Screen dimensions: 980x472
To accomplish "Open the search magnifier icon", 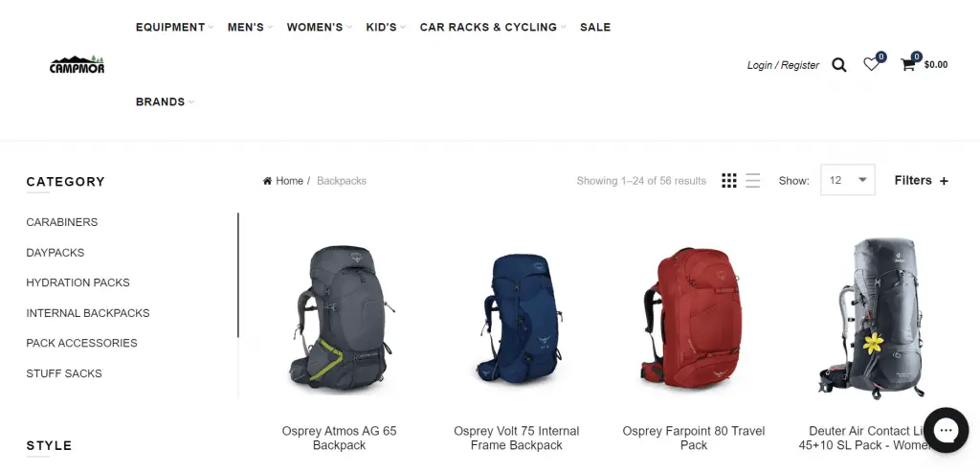I will point(838,65).
